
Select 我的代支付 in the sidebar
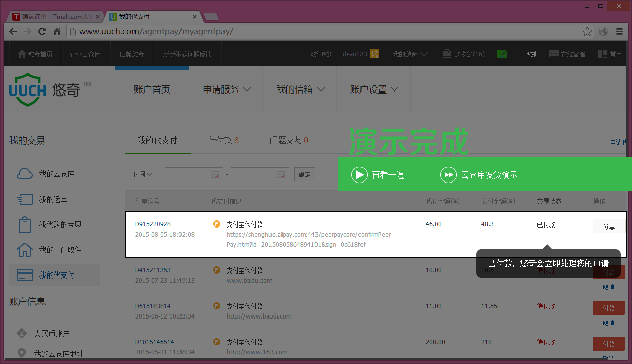pos(55,275)
